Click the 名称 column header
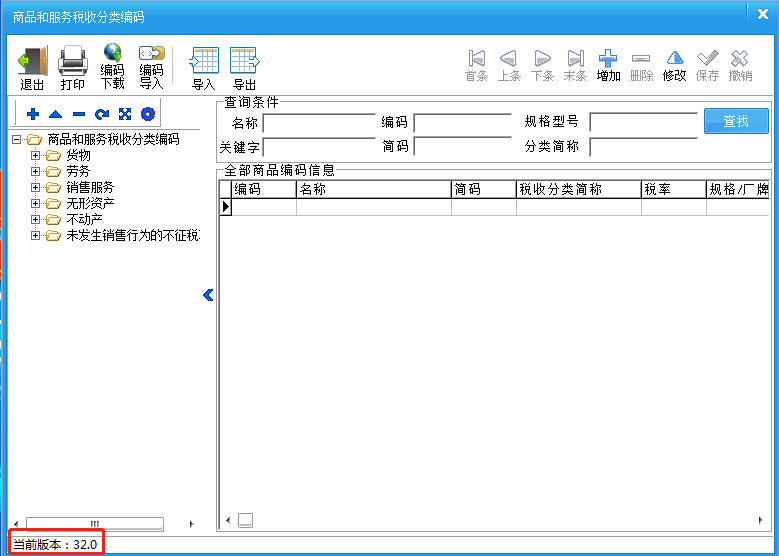Image resolution: width=779 pixels, height=556 pixels. point(374,189)
